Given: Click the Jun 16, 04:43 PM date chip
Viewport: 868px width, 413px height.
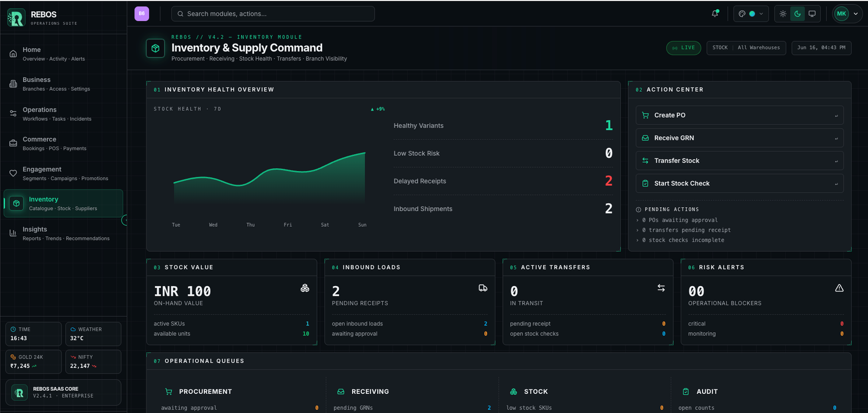Looking at the screenshot, I should click(821, 48).
